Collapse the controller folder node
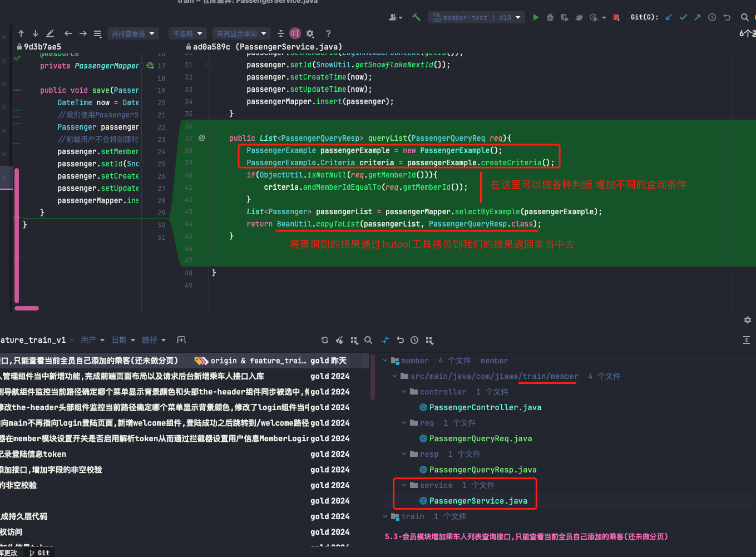 coord(404,392)
